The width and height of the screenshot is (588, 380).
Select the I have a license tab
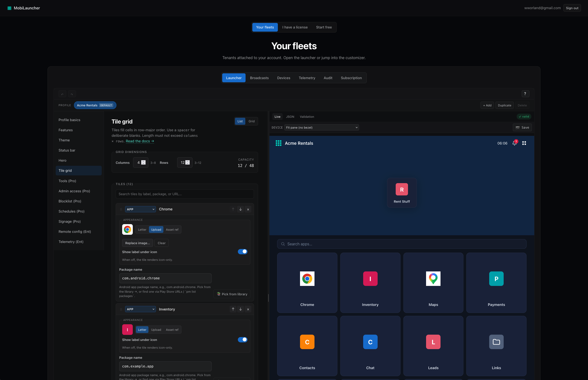pyautogui.click(x=295, y=28)
